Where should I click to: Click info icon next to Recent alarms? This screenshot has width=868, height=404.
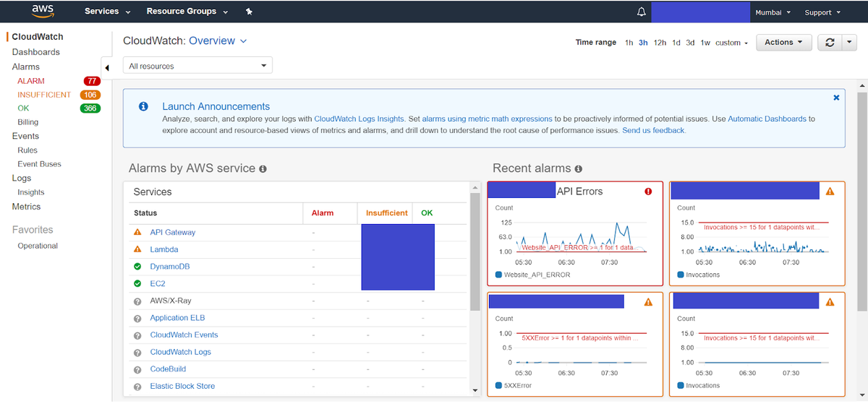pos(578,168)
